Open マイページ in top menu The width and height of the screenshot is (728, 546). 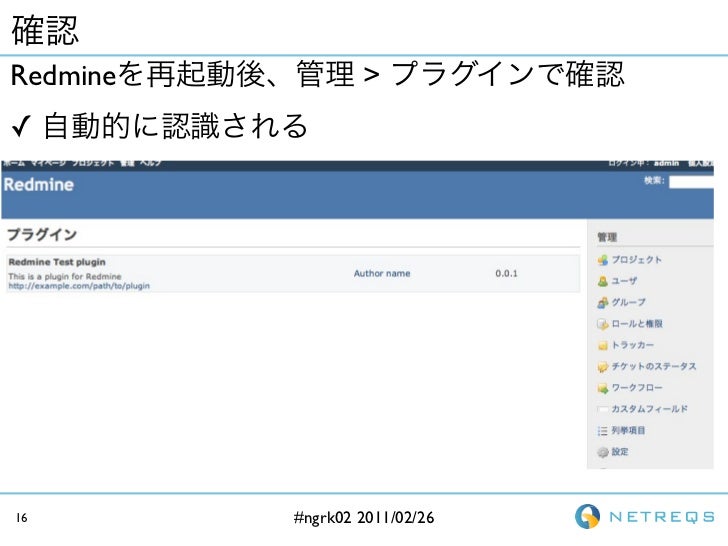tap(48, 163)
